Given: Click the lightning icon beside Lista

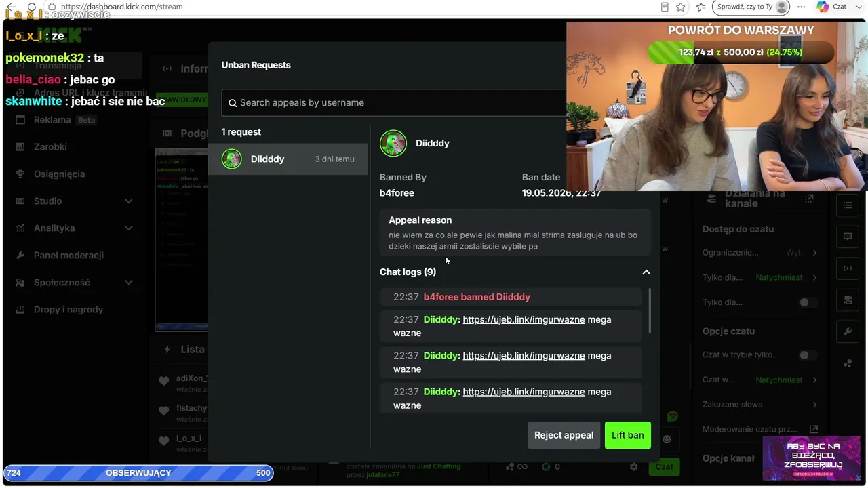Looking at the screenshot, I should click(167, 350).
